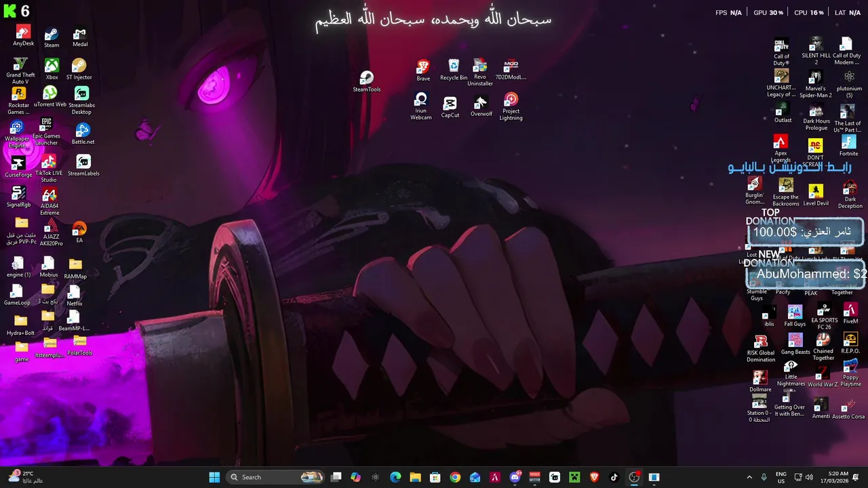Select the 7D2DModL... desktop icon
This screenshot has width=868, height=488.
point(511,70)
